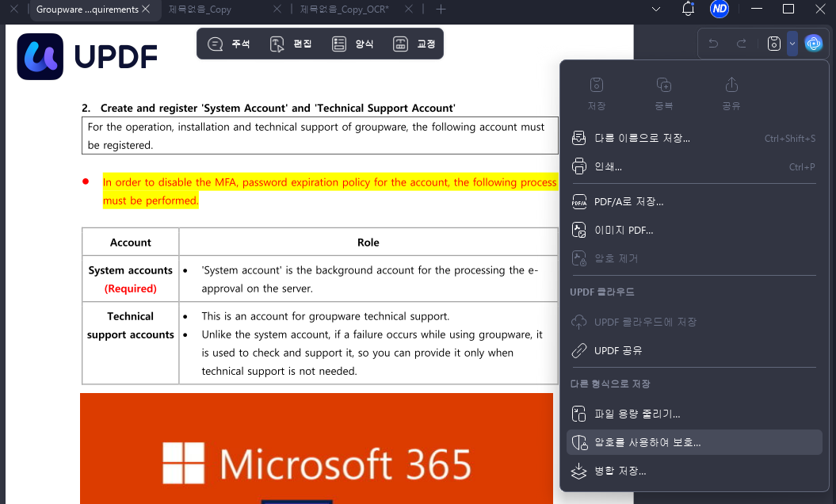Click UPDF 클라우드에 저장 entry
The image size is (836, 504).
pos(693,323)
